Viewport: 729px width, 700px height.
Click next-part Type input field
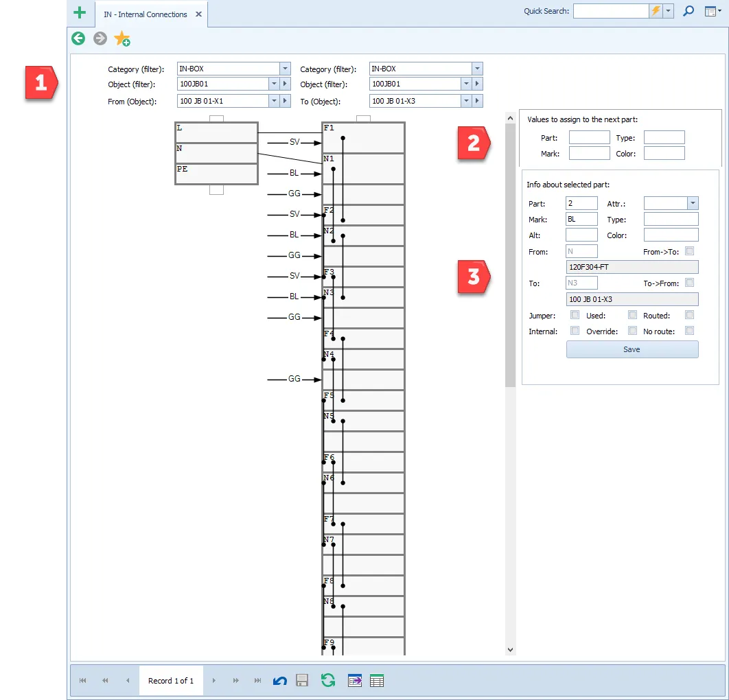tap(664, 137)
